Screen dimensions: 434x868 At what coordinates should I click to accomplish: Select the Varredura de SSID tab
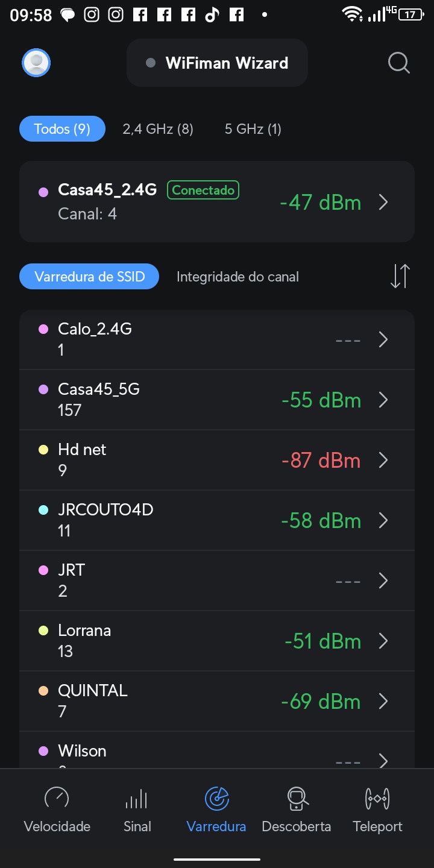coord(90,277)
